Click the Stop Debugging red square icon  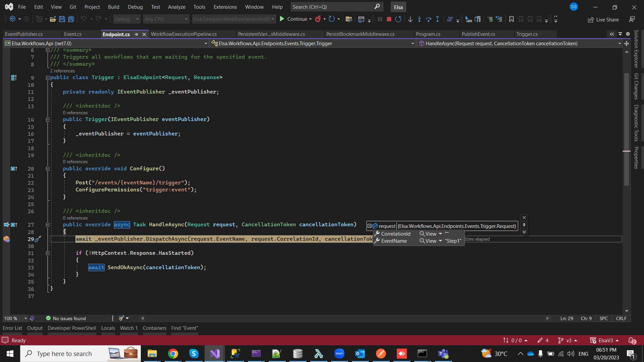389,19
